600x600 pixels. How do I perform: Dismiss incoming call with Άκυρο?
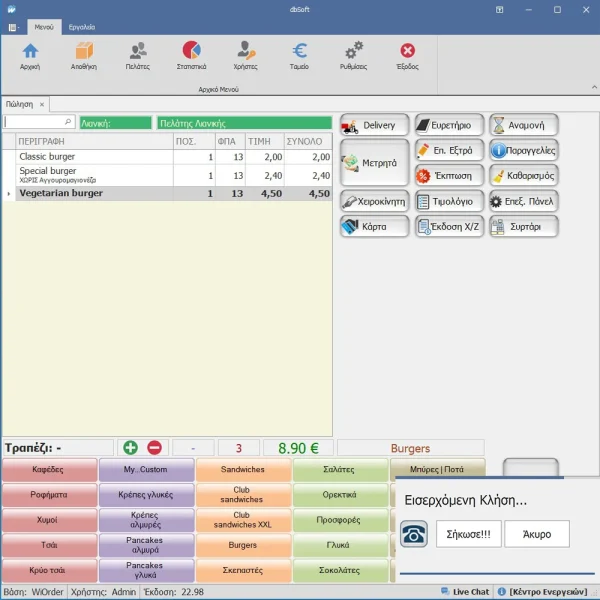point(536,534)
